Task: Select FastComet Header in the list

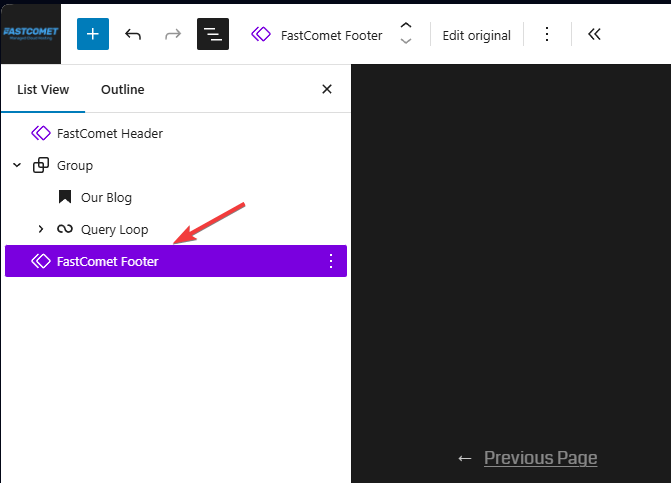Action: pos(109,133)
